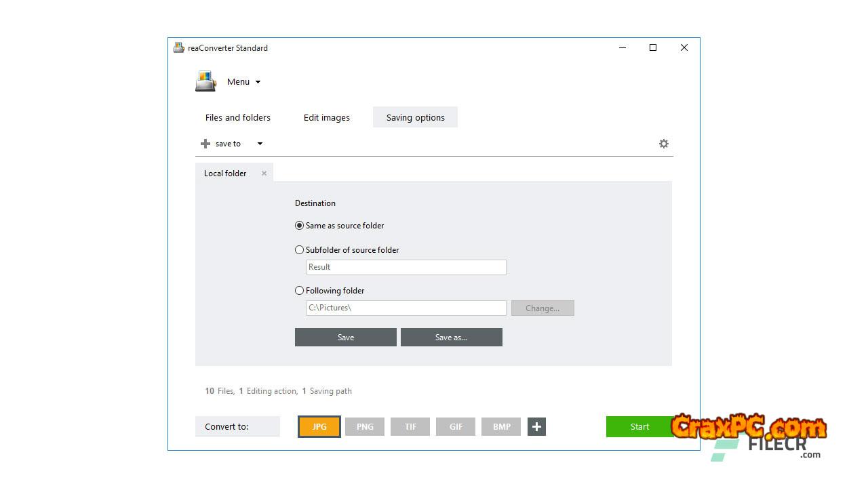This screenshot has width=868, height=488.
Task: Click the Result subfolder name field
Action: pyautogui.click(x=406, y=267)
